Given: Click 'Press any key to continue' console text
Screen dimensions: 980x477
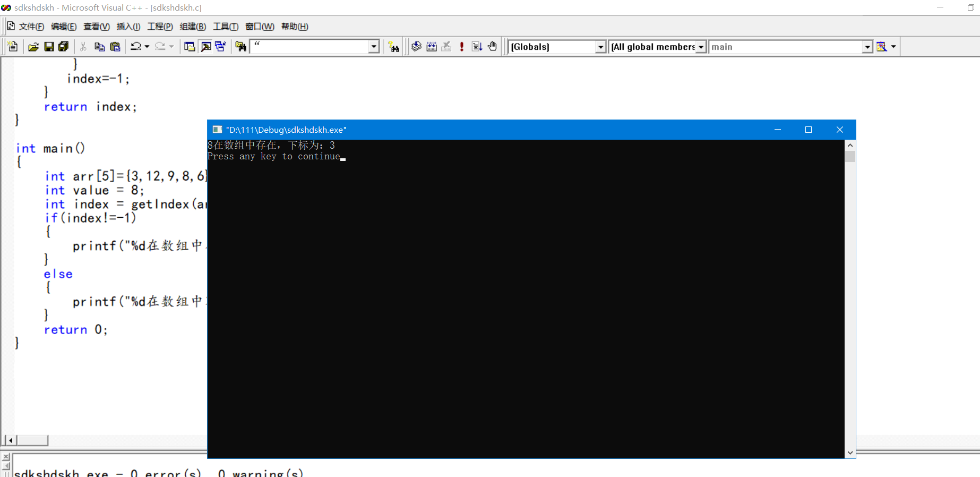Looking at the screenshot, I should tap(273, 156).
